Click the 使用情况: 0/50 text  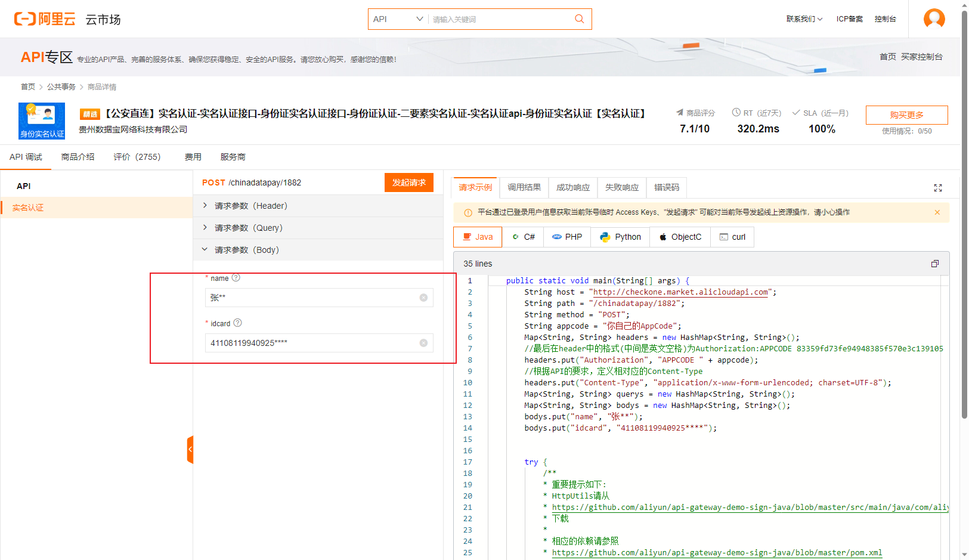click(906, 131)
